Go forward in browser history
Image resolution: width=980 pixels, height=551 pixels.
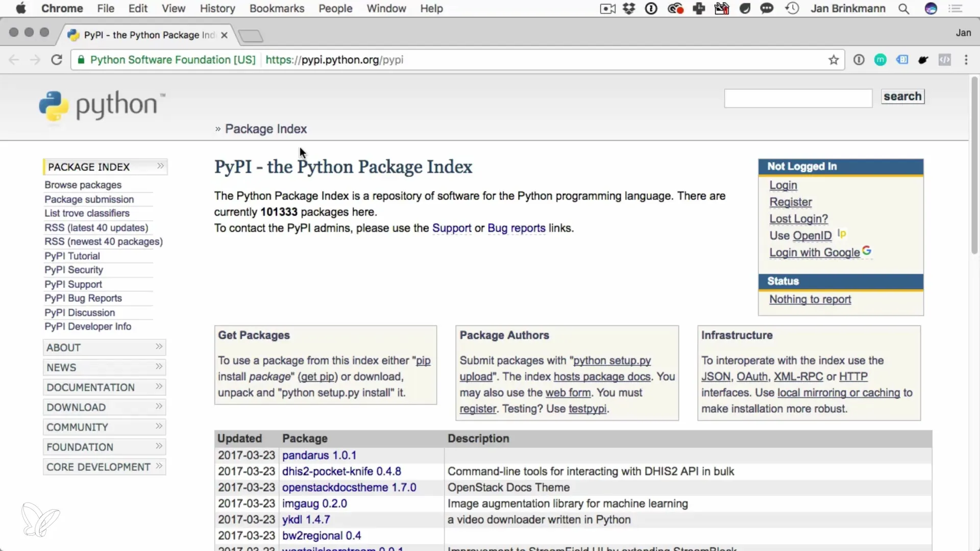click(x=35, y=60)
